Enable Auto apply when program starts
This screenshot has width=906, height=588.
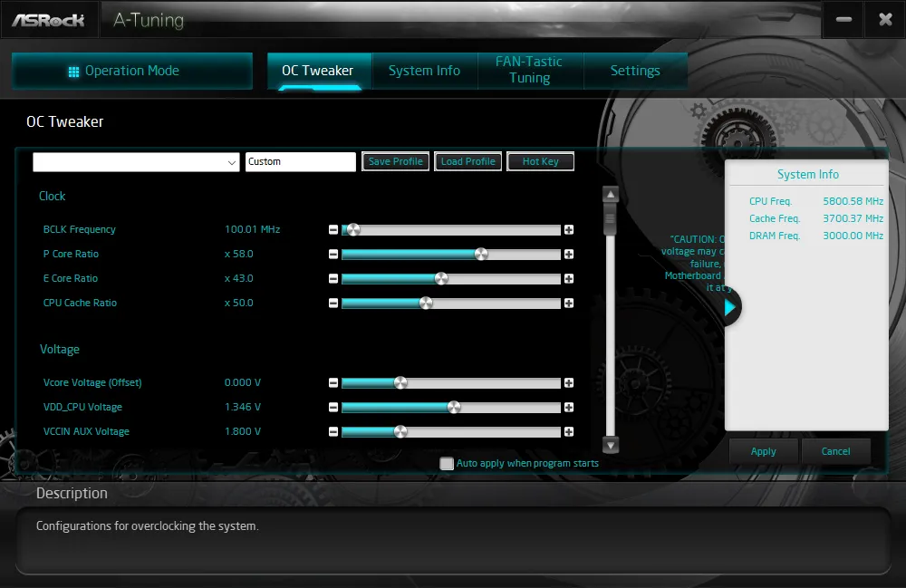coord(447,463)
